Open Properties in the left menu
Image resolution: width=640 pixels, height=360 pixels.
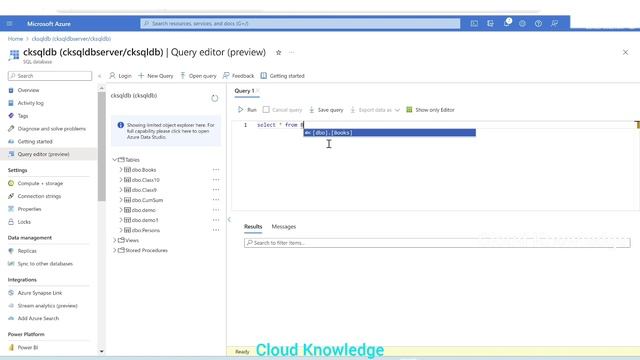(x=29, y=209)
